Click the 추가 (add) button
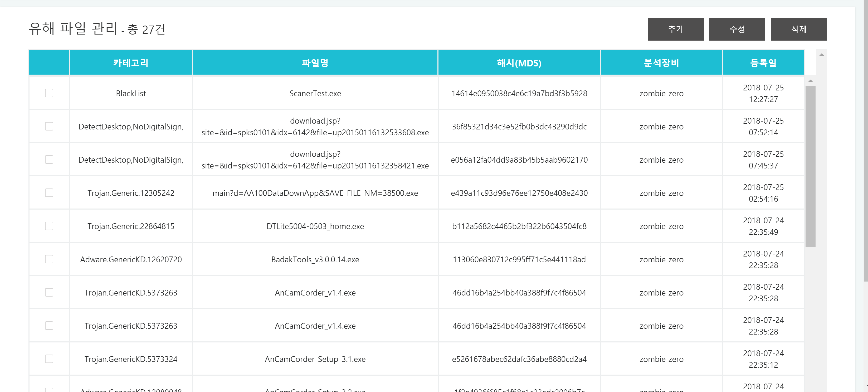This screenshot has height=392, width=868. [x=675, y=29]
